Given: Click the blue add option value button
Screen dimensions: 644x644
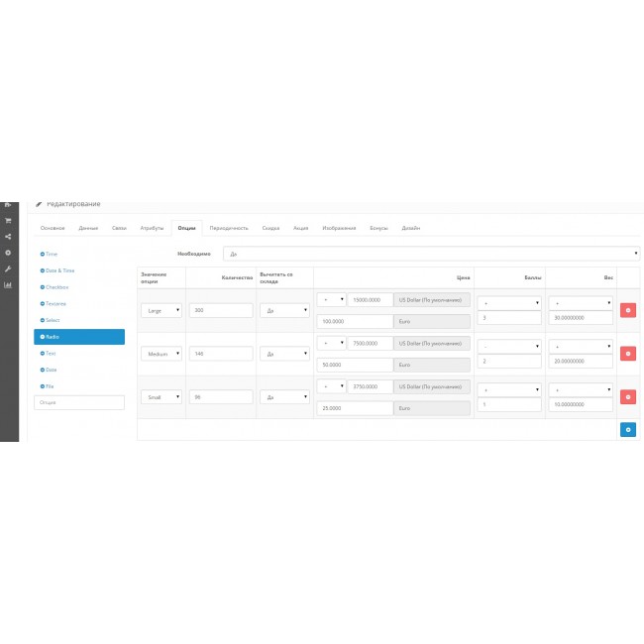Looking at the screenshot, I should pyautogui.click(x=627, y=430).
